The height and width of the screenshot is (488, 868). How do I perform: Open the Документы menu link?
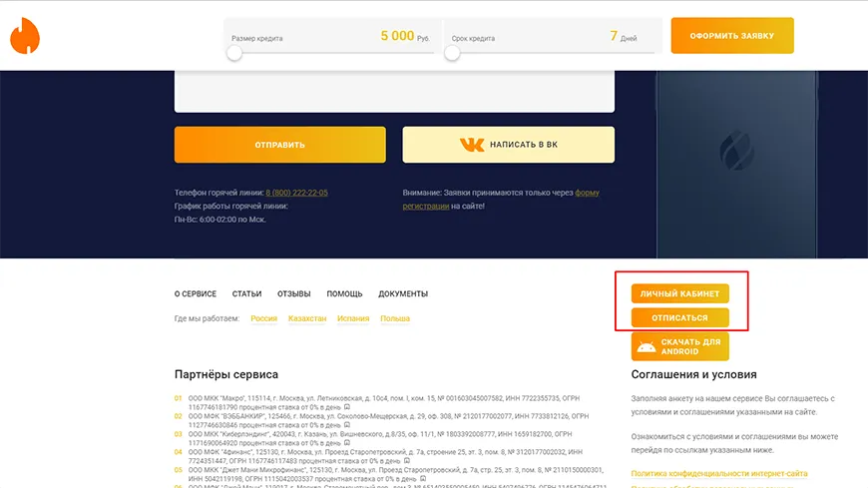point(403,294)
